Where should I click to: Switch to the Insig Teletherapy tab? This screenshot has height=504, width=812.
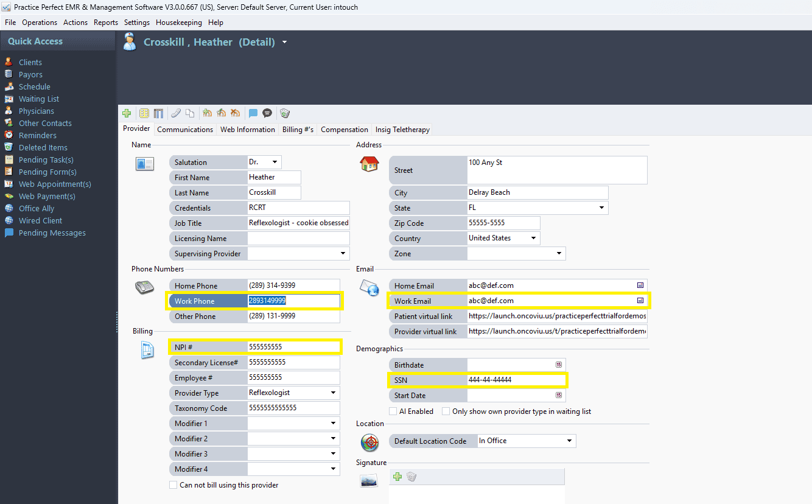click(x=402, y=130)
